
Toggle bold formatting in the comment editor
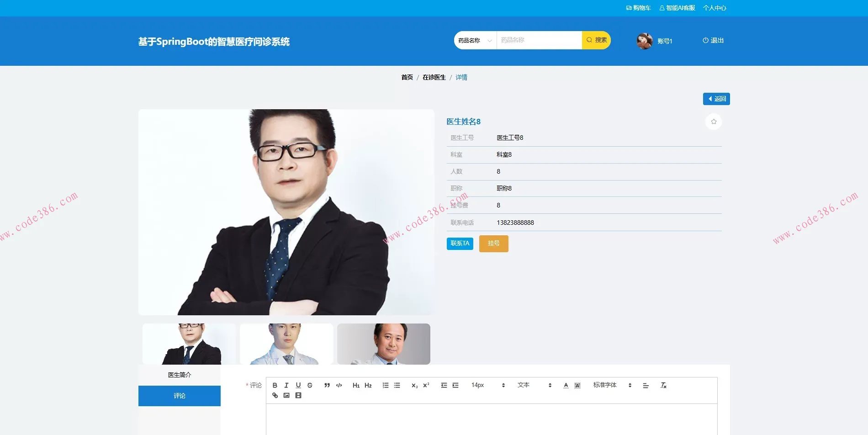275,385
